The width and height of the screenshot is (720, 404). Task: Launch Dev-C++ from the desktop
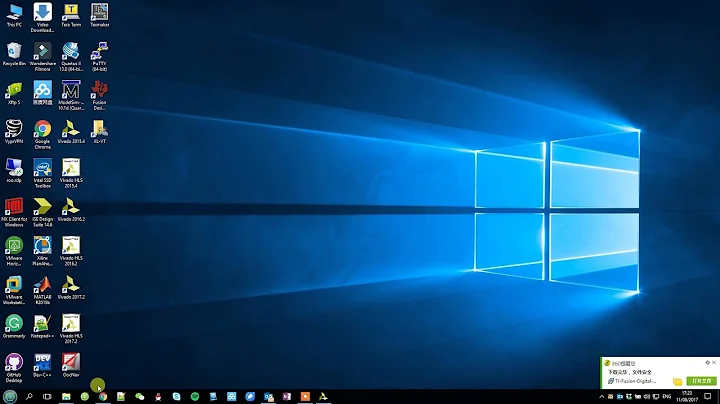point(42,366)
